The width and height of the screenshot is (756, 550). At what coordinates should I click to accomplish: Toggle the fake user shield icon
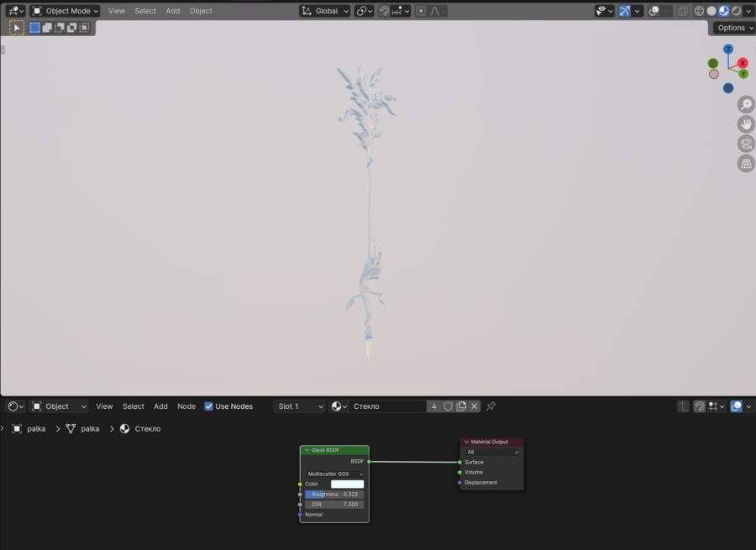[448, 406]
